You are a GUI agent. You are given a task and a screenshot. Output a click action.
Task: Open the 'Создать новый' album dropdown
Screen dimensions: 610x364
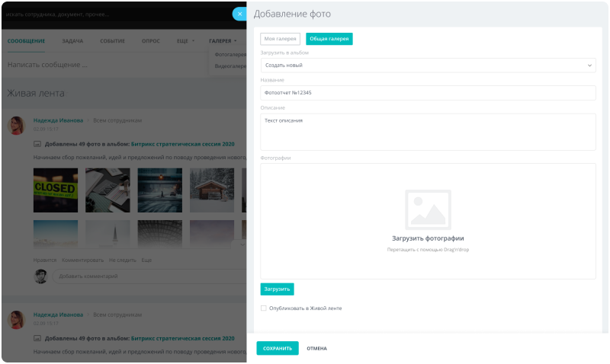428,65
